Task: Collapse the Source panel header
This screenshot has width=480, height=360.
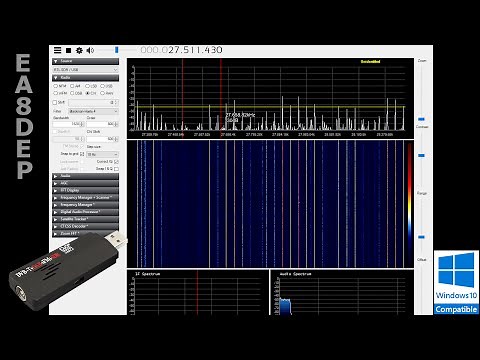Action: click(x=86, y=61)
